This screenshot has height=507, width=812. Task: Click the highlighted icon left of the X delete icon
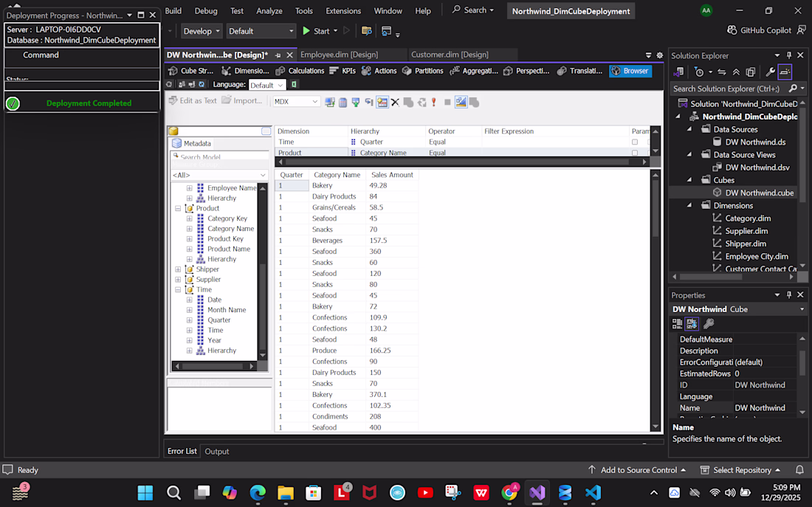382,102
